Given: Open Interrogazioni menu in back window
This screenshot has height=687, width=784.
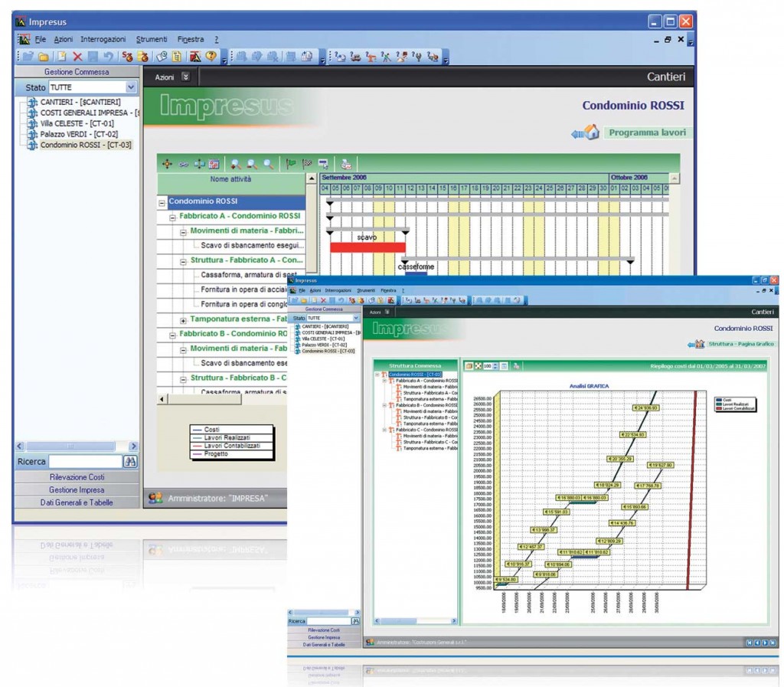Looking at the screenshot, I should [103, 39].
